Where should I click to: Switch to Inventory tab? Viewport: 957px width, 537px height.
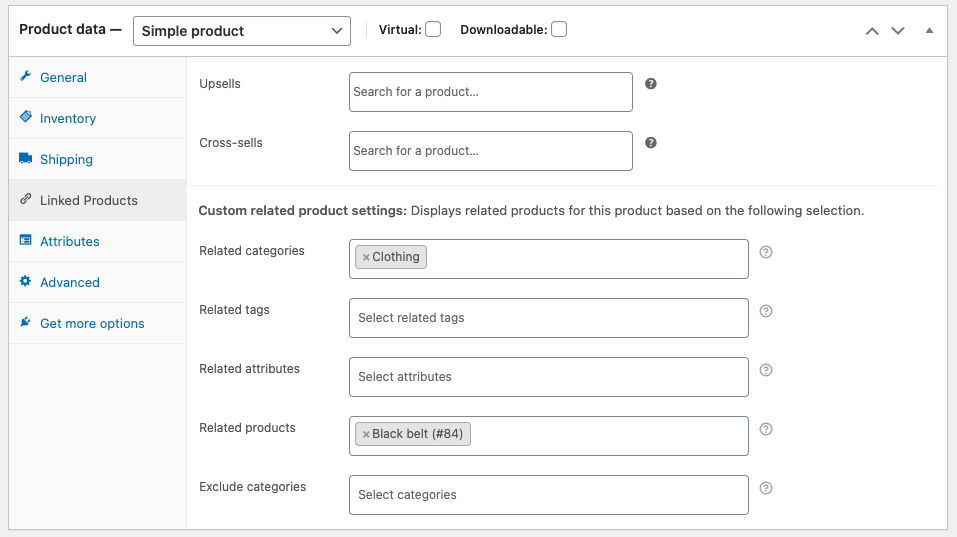98,118
